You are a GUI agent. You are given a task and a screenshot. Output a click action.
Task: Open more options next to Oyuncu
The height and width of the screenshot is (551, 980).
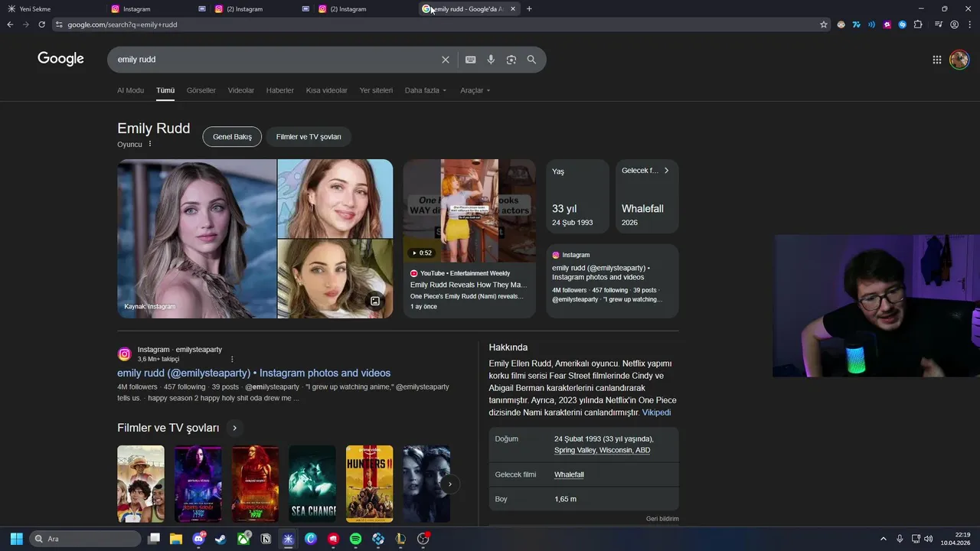click(x=150, y=144)
